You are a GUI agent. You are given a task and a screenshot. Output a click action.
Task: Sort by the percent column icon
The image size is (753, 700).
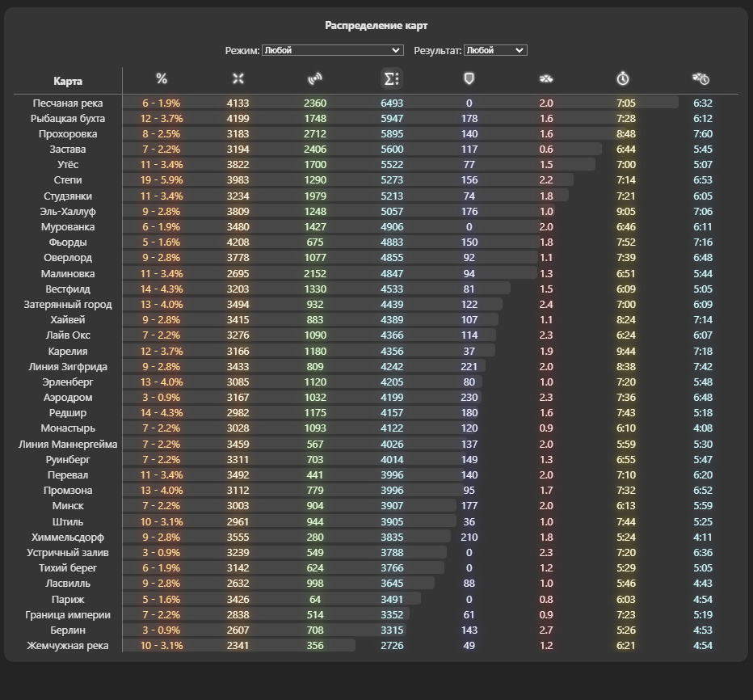[x=162, y=78]
